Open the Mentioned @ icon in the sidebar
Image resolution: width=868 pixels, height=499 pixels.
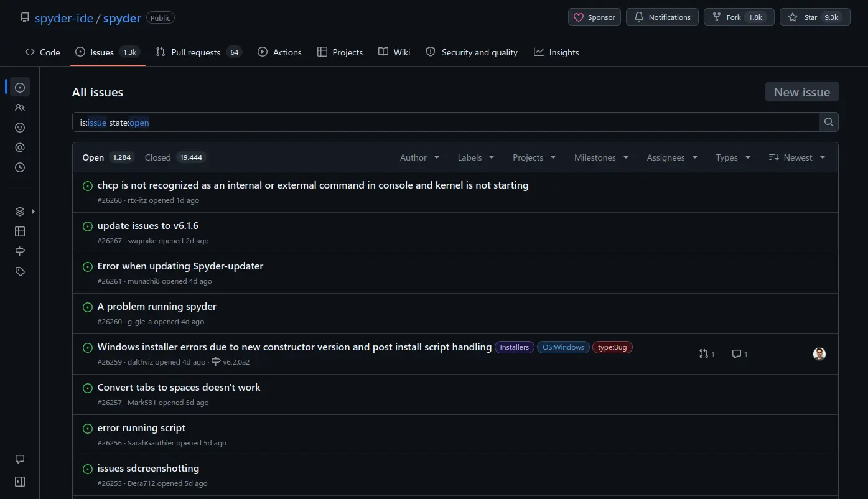20,147
